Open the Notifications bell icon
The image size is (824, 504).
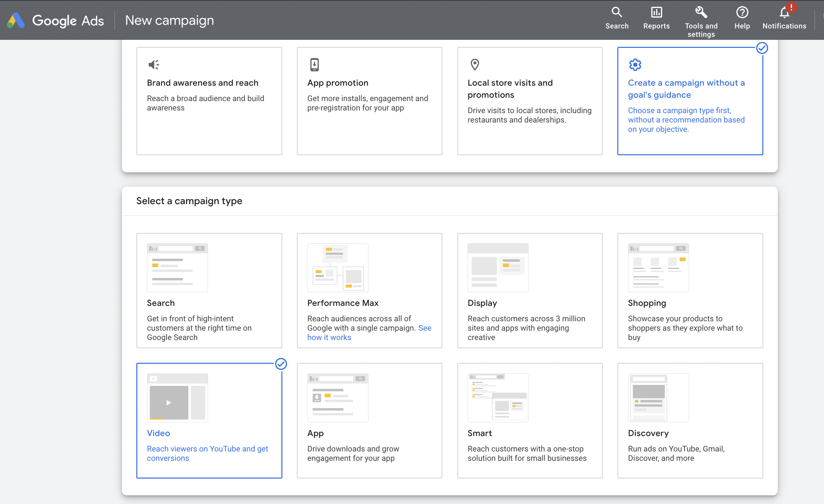[784, 13]
